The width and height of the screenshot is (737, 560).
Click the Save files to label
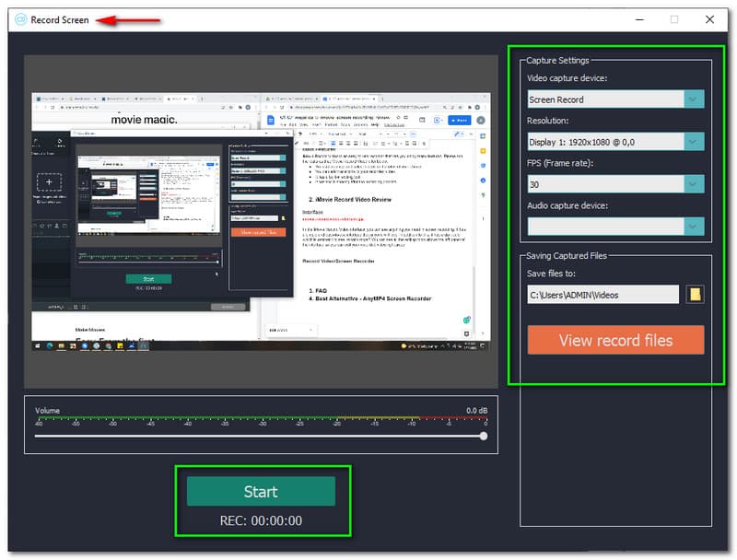[551, 274]
